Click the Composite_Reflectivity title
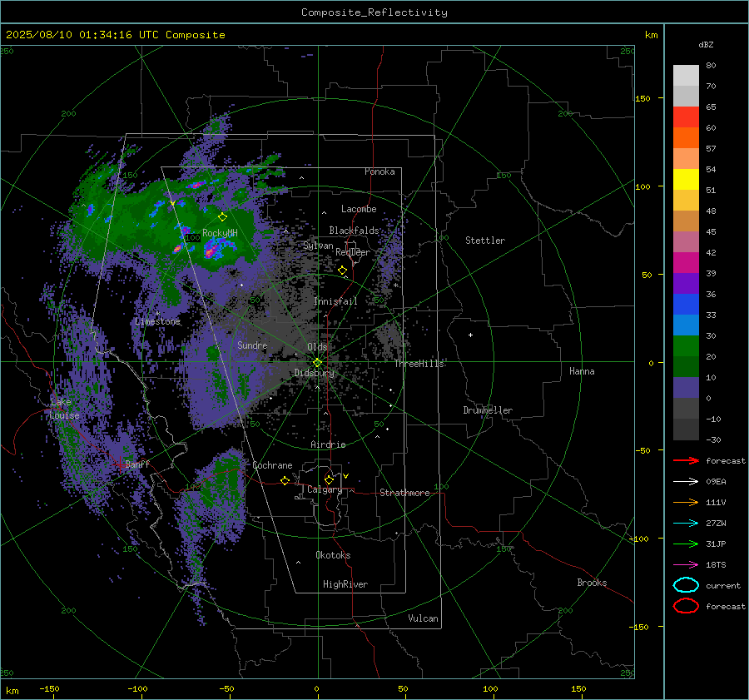The image size is (749, 700). tap(374, 12)
